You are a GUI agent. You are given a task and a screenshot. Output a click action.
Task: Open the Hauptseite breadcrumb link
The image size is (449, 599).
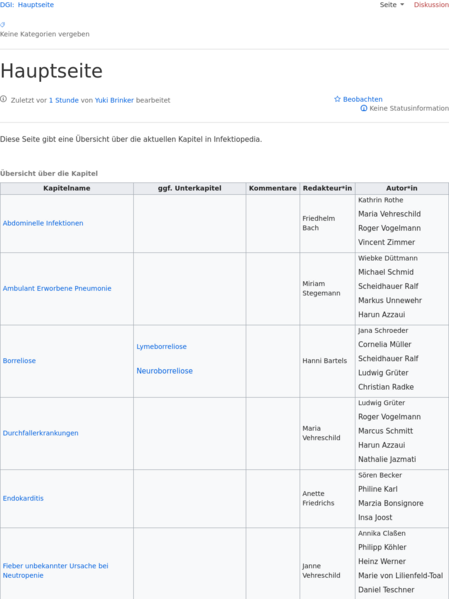point(36,5)
